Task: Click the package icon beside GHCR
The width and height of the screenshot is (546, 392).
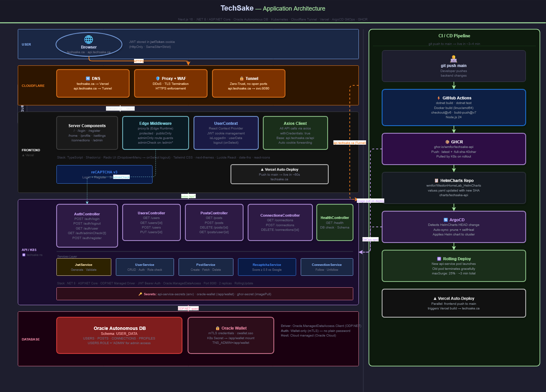Action: pos(447,142)
